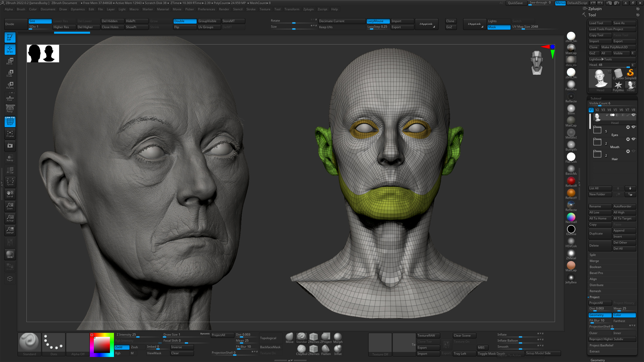Open the Xpose tool
This screenshot has width=644, height=362.
[x=10, y=182]
